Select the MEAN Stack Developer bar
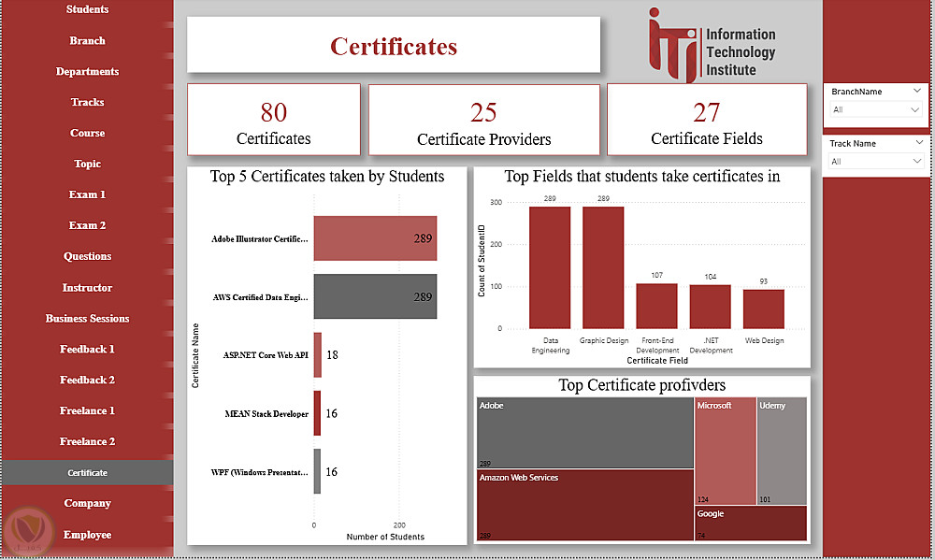The width and height of the screenshot is (935, 560). (x=317, y=413)
